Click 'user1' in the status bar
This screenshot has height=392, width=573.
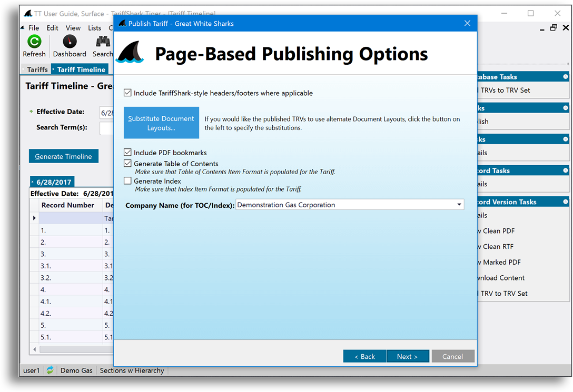point(32,370)
